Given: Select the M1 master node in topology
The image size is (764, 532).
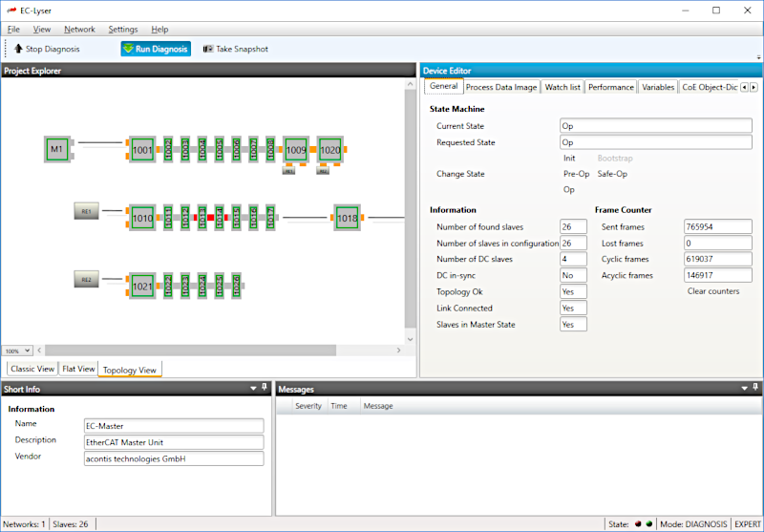Looking at the screenshot, I should click(56, 149).
